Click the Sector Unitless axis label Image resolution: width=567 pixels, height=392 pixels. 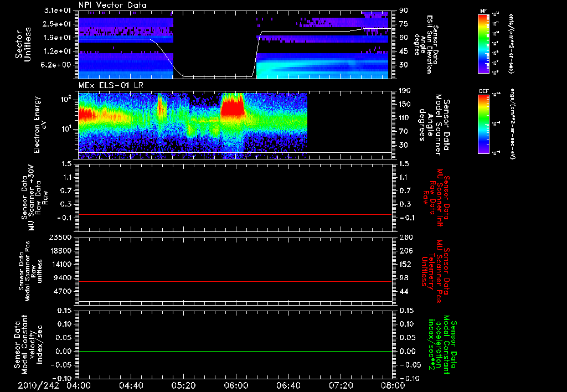(x=23, y=44)
